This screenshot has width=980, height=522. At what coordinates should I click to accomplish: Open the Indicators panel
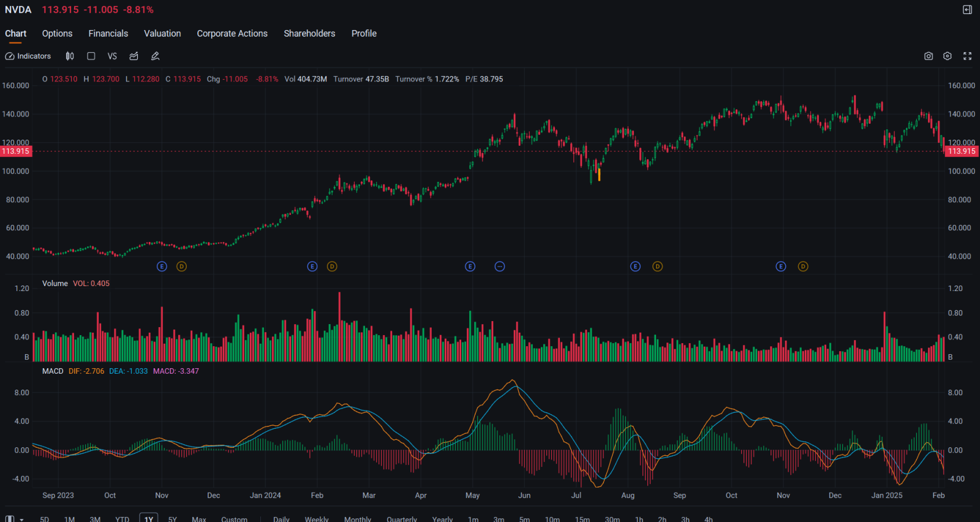point(28,56)
